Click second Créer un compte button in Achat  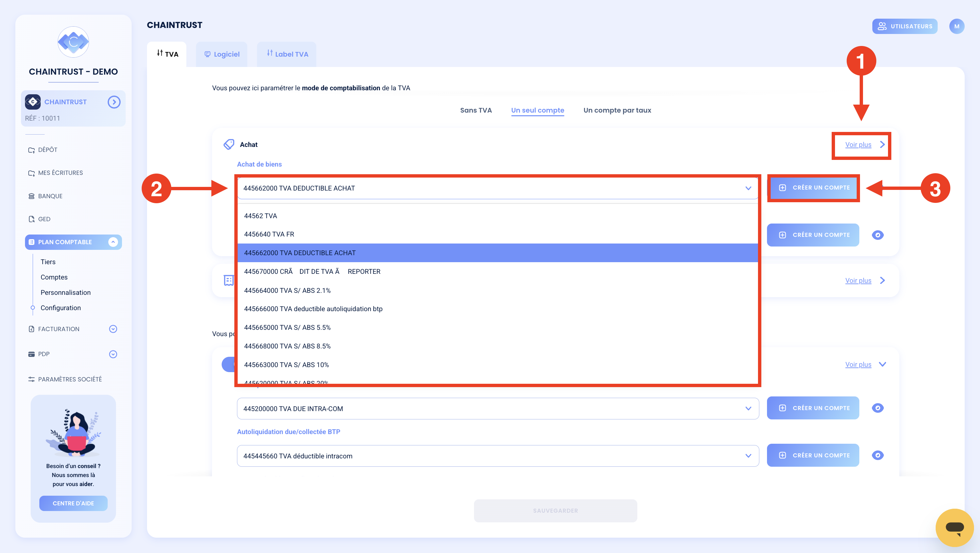click(813, 235)
